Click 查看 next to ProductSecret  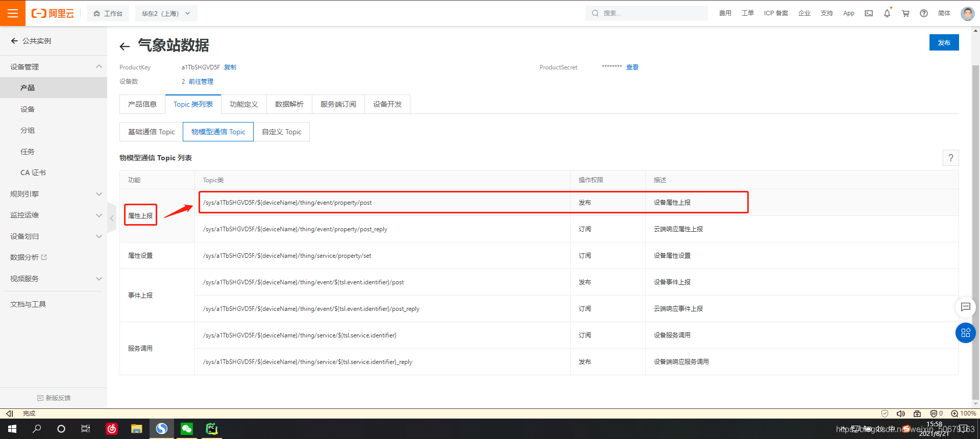tap(632, 67)
